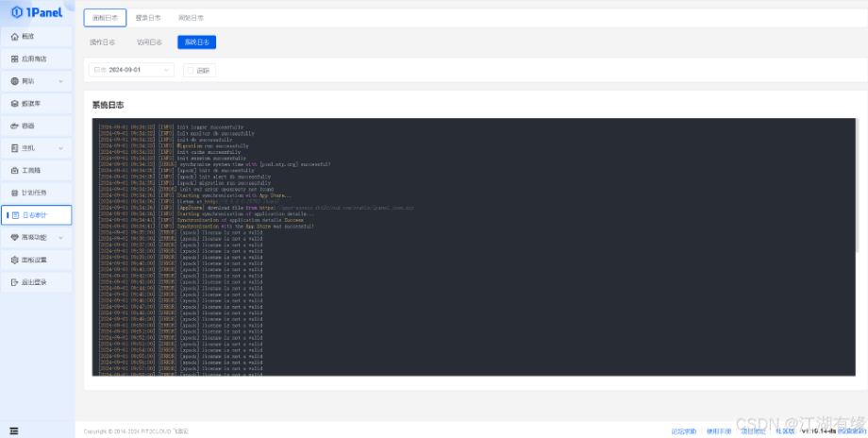Select 日志审计 log audit menu item
Screen dimensions: 868x438
37,215
